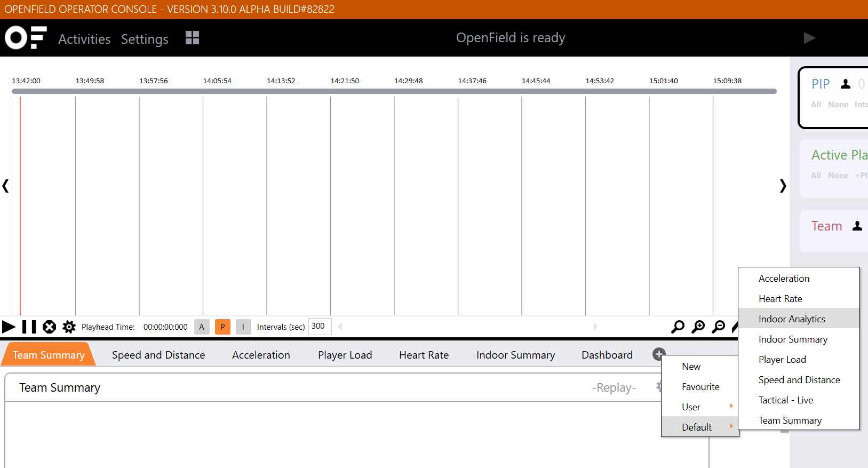Image resolution: width=868 pixels, height=468 pixels.
Task: Toggle the I mode button
Action: click(x=243, y=327)
